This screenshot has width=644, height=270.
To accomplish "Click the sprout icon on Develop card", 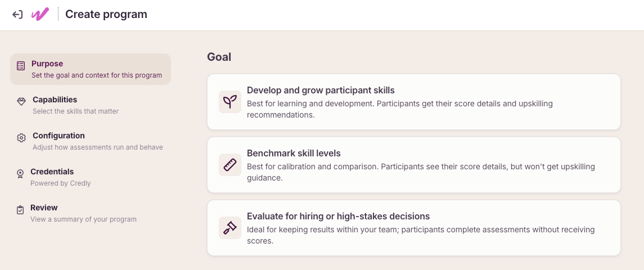I will click(x=230, y=102).
